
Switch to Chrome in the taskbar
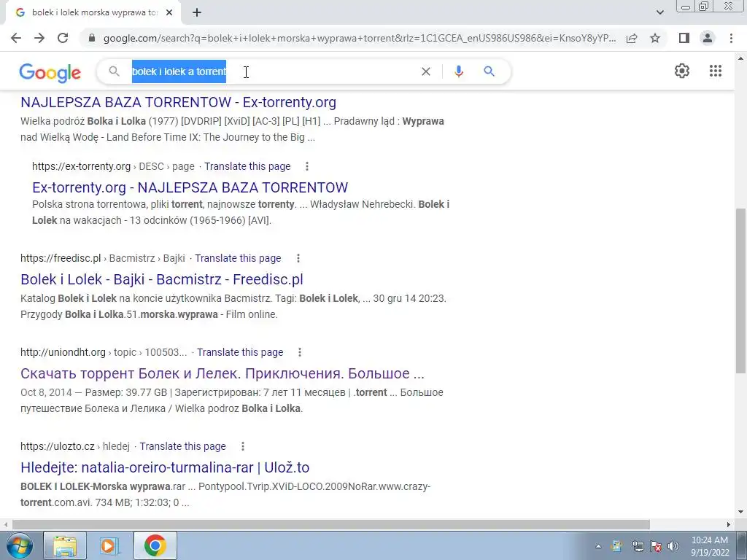(x=155, y=545)
